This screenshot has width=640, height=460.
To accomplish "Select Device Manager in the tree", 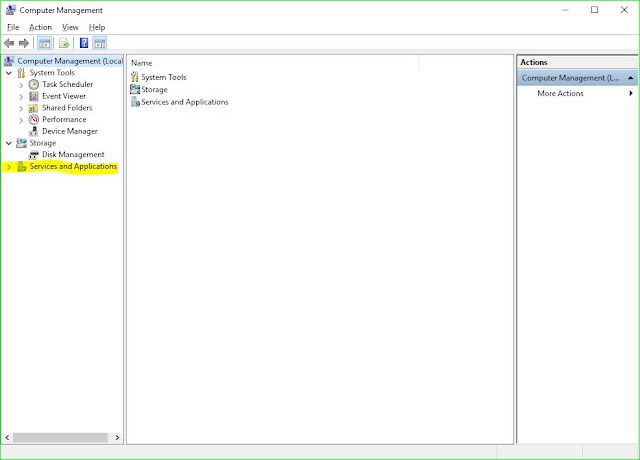I will coord(69,131).
